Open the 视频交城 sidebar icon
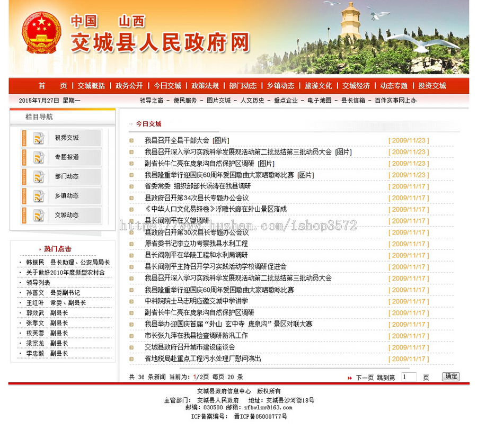Screen dimensions: 477x448 click(x=38, y=139)
